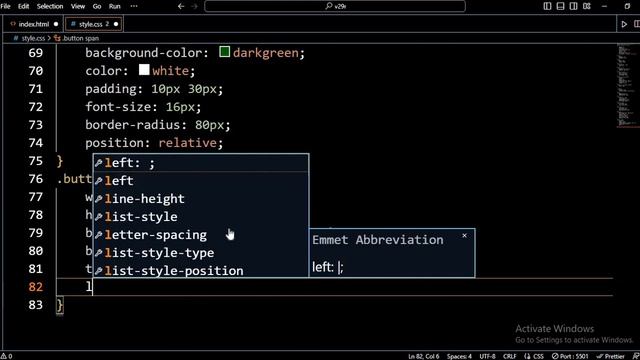The image size is (640, 360).
Task: Toggle the bottom panel layout icon
Action: (x=560, y=6)
